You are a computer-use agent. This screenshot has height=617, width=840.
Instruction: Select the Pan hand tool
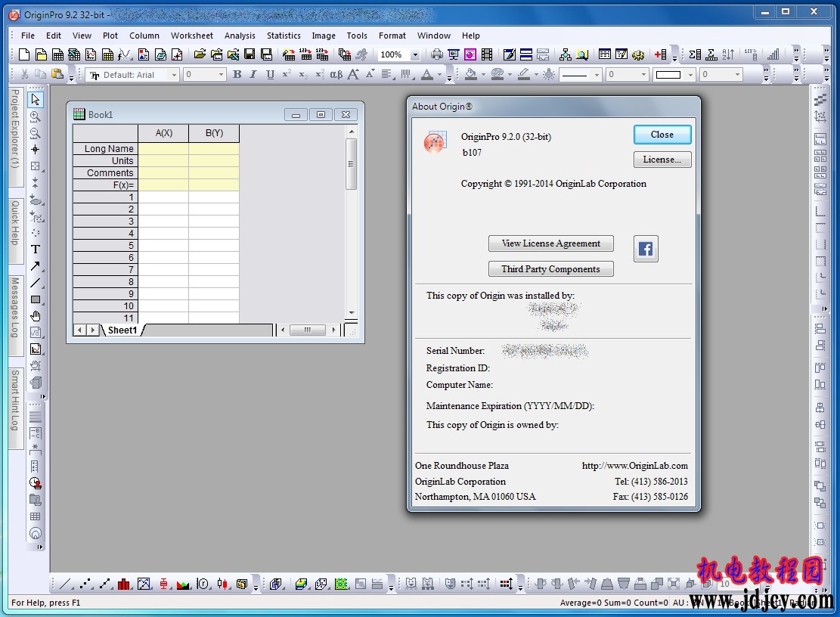coord(36,316)
